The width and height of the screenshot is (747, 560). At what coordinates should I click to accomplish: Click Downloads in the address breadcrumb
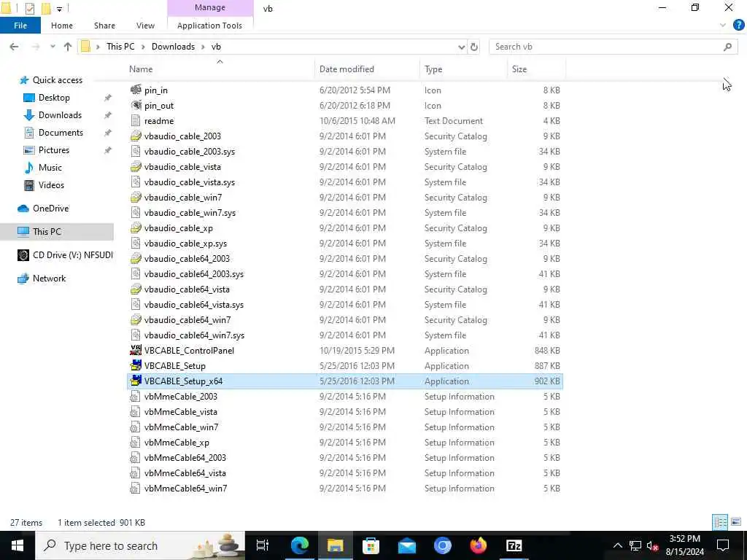173,47
